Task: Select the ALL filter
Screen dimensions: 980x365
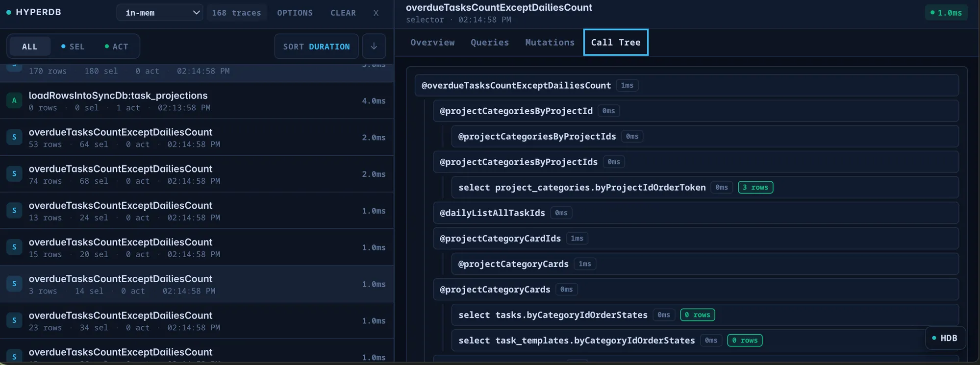Action: pos(29,47)
